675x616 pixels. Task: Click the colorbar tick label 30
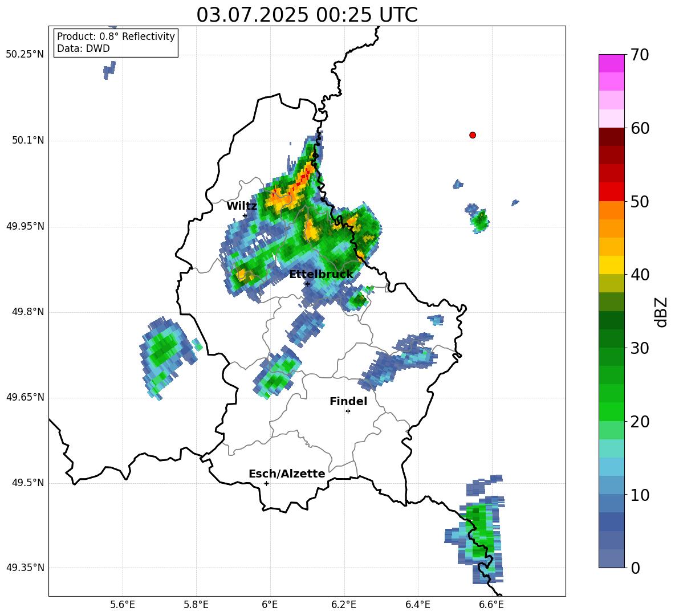pos(640,348)
